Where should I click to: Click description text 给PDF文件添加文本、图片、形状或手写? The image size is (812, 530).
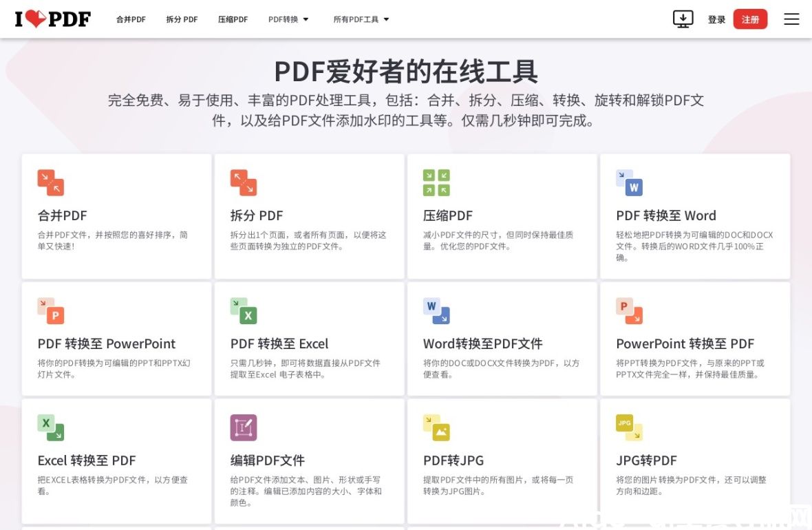(x=306, y=491)
